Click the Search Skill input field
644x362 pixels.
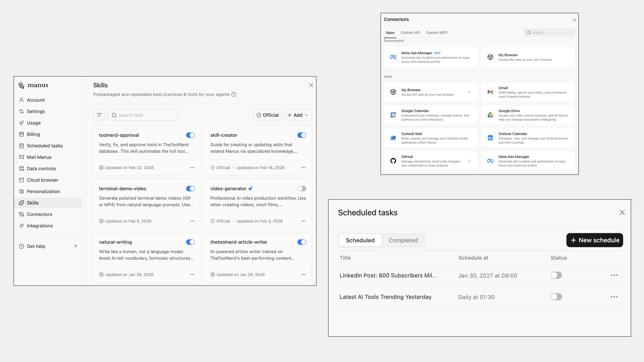point(143,115)
